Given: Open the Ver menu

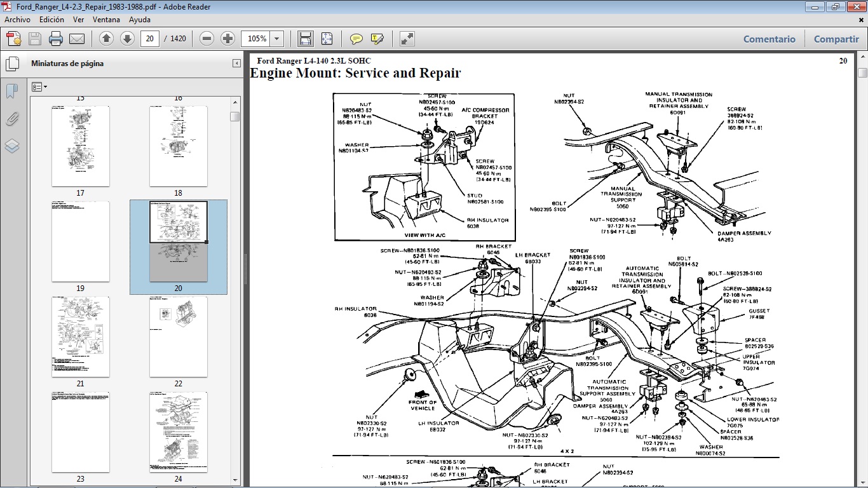Looking at the screenshot, I should point(78,20).
